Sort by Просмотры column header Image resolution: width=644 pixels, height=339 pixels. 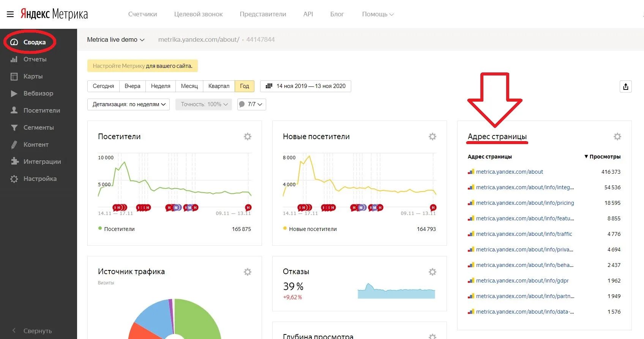[x=603, y=157]
